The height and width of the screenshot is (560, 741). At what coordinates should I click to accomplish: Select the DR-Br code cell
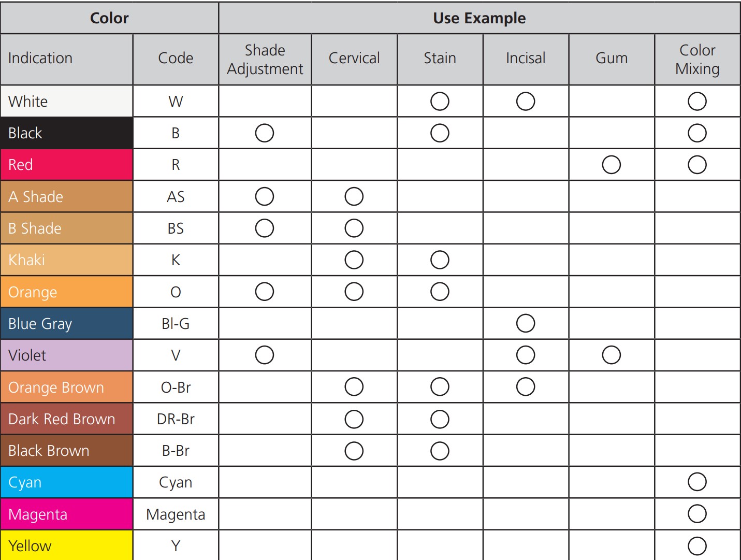point(176,419)
